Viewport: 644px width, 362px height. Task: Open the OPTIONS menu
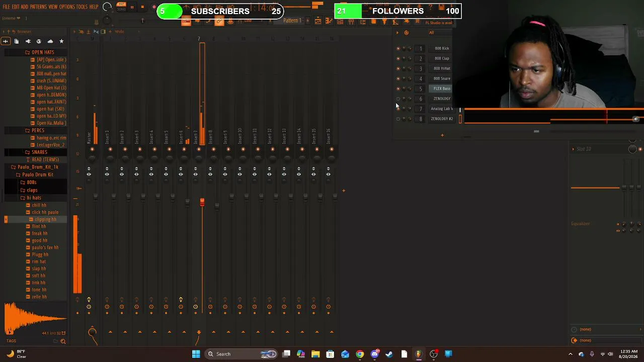(67, 7)
